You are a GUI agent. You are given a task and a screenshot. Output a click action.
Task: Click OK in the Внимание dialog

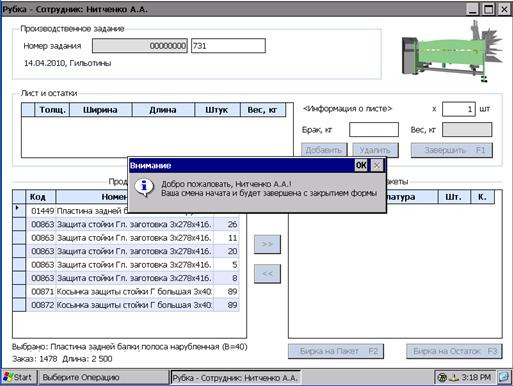coord(361,165)
